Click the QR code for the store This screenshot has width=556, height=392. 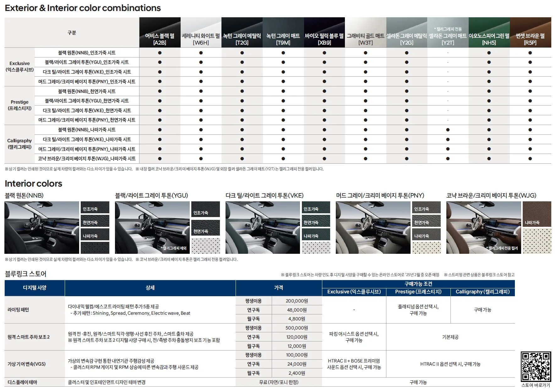click(536, 367)
